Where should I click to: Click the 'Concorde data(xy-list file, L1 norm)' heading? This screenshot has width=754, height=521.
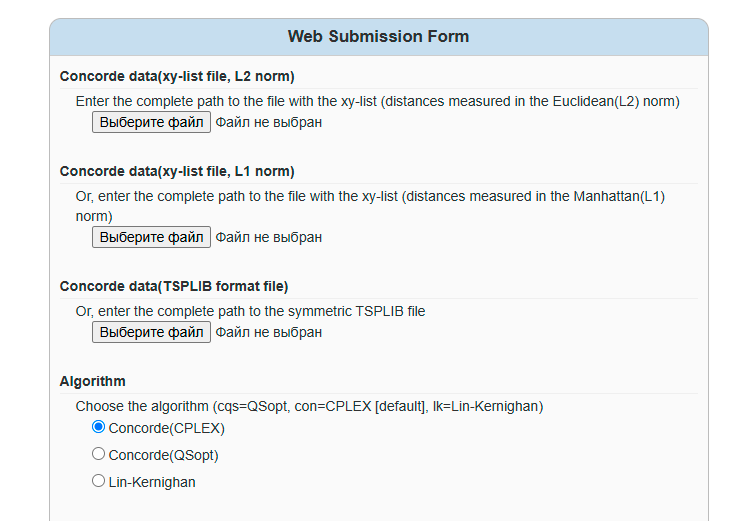[177, 172]
